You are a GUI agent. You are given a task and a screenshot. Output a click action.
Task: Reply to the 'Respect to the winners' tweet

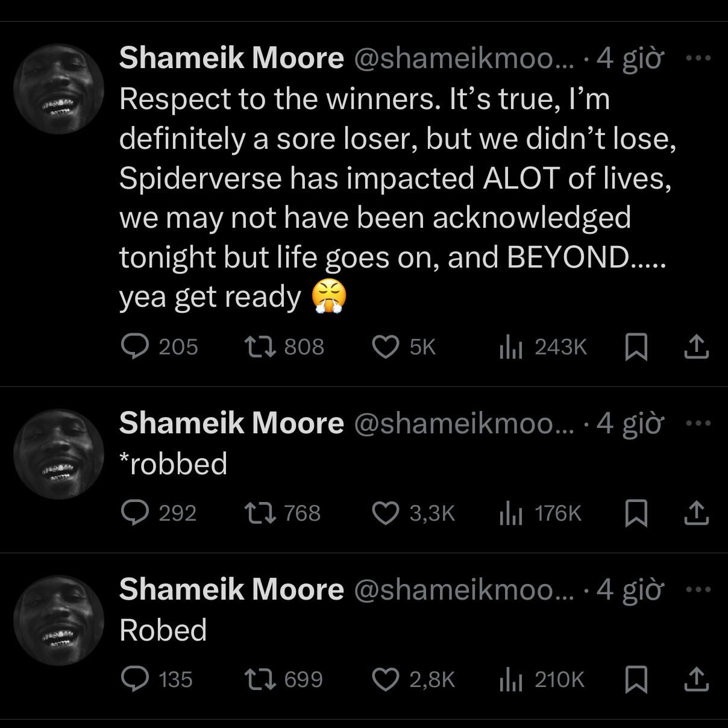click(136, 347)
